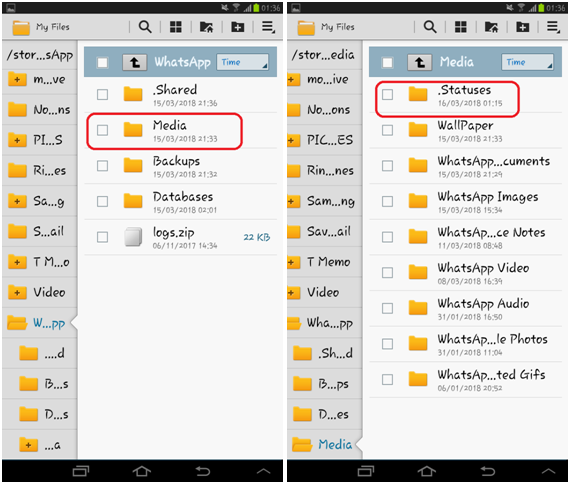This screenshot has width=570, height=484.
Task: Open Time sort dropdown in WhatsApp pane
Action: (242, 62)
